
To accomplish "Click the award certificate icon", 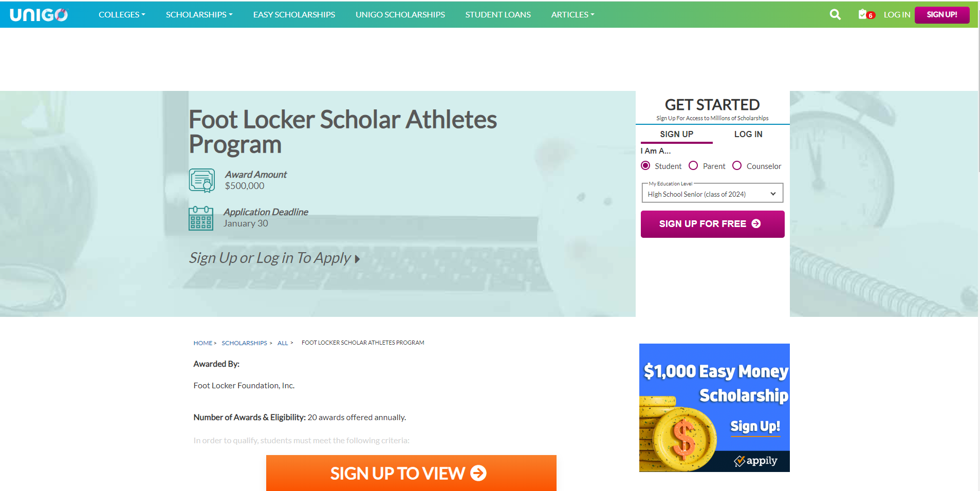I will pyautogui.click(x=202, y=180).
